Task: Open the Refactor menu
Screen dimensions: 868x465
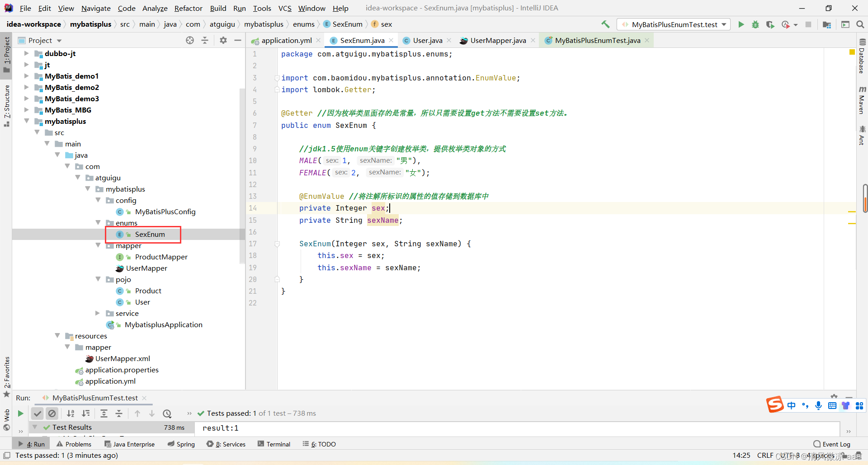Action: pyautogui.click(x=188, y=8)
